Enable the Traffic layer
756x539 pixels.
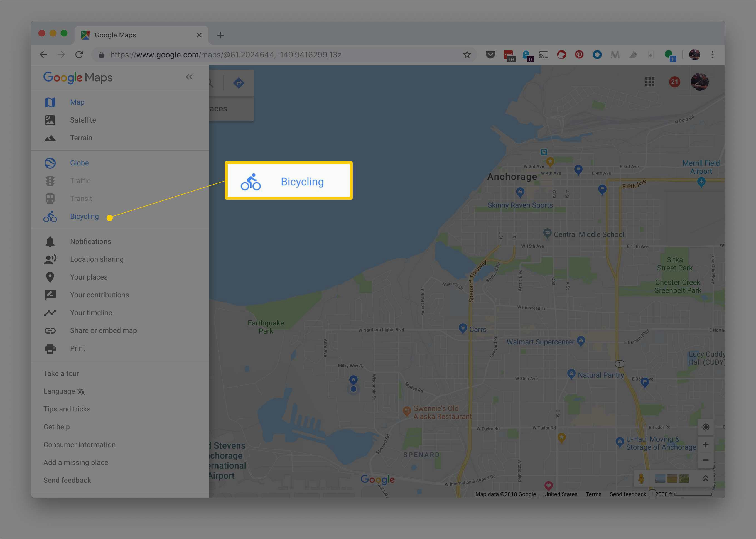tap(80, 181)
